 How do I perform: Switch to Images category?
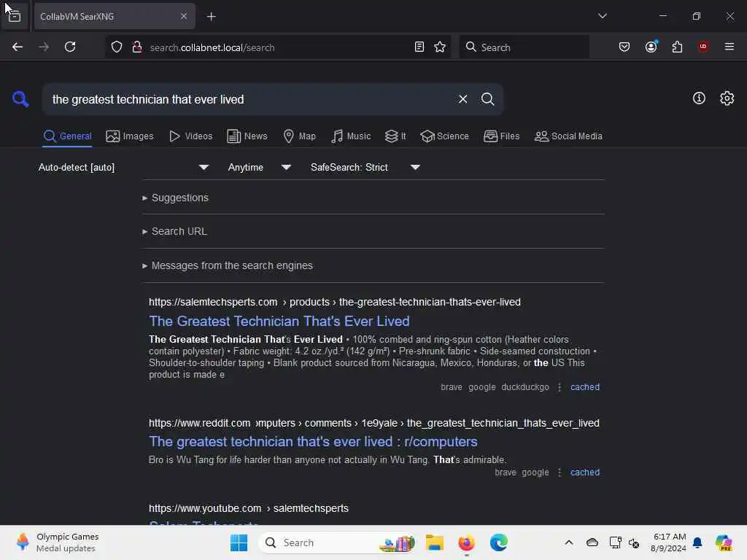[130, 136]
